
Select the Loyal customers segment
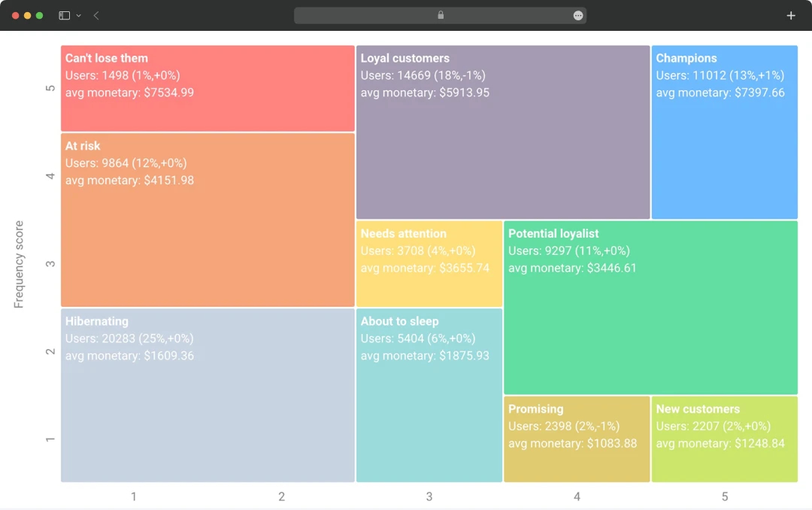coord(503,132)
